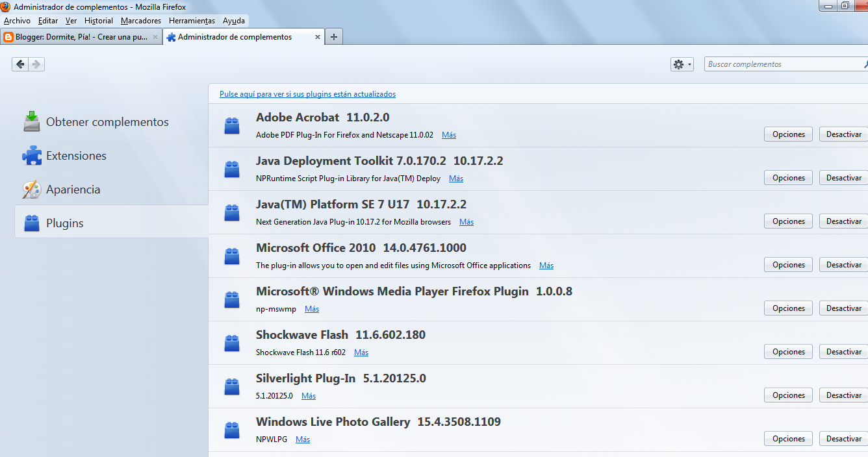Select the Administrador de complementos tab
868x457 pixels.
[244, 37]
